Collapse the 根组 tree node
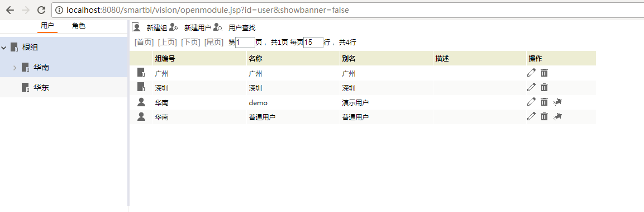This screenshot has width=644, height=212. coord(4,48)
